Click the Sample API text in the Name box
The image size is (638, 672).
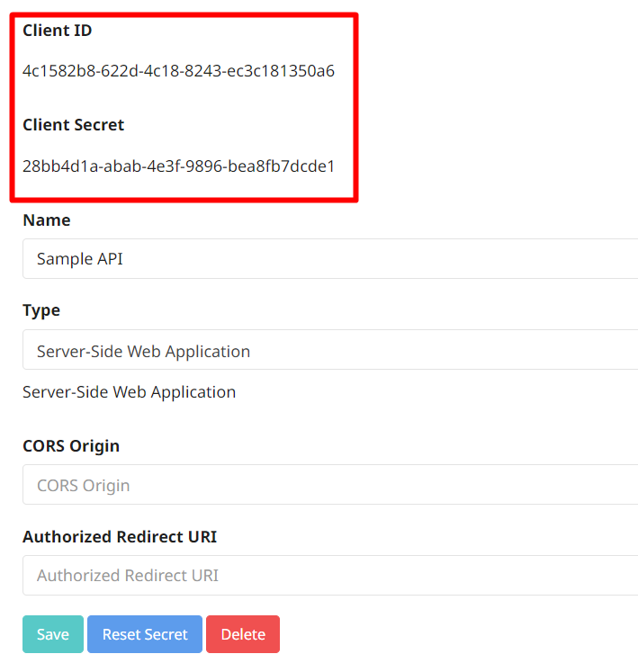[79, 259]
